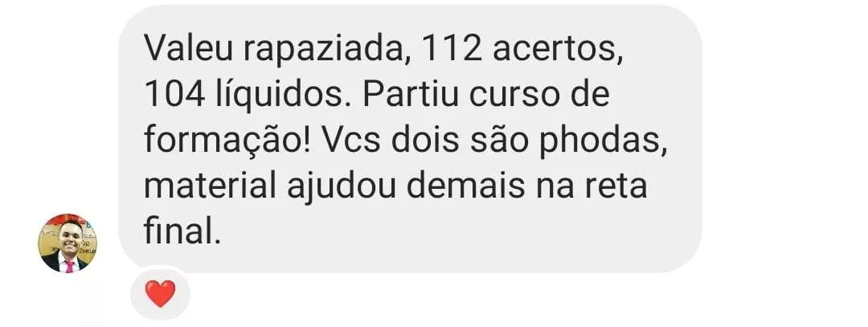
Task: Open the reaction pill below the message
Action: point(160,294)
